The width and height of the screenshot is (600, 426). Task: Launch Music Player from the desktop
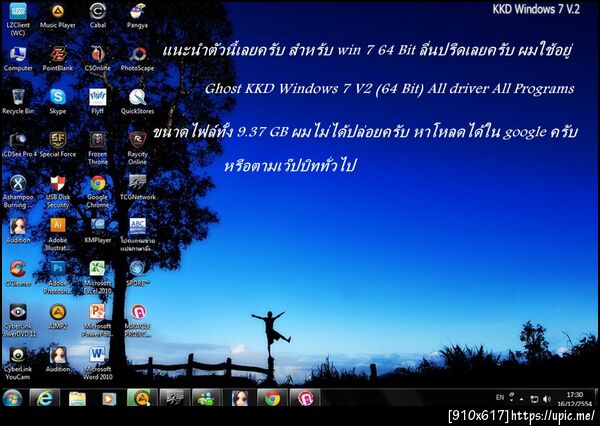[x=58, y=16]
